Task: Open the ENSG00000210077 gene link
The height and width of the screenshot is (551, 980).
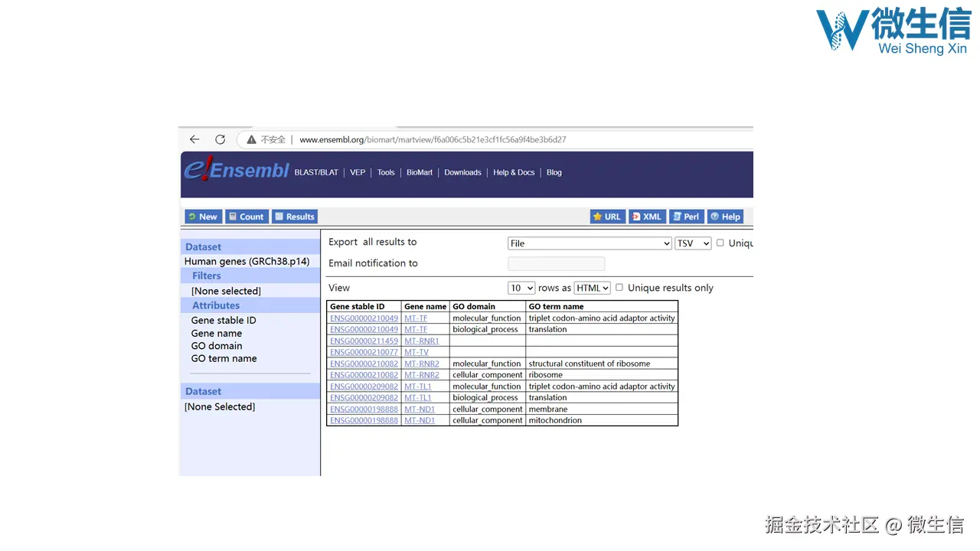Action: point(364,352)
